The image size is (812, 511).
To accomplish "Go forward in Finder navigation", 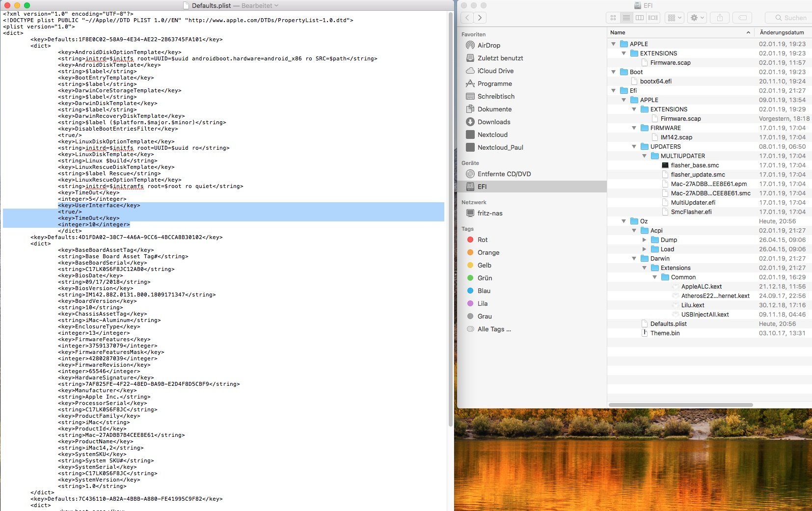I will pos(480,18).
